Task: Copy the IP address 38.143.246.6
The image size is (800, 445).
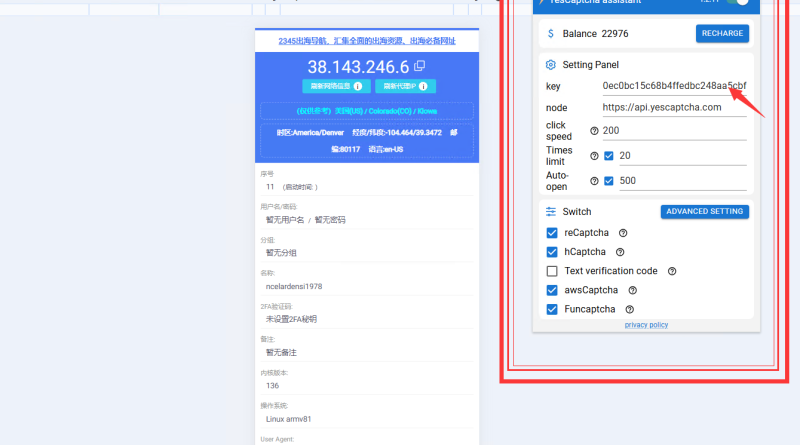Action: [419, 66]
